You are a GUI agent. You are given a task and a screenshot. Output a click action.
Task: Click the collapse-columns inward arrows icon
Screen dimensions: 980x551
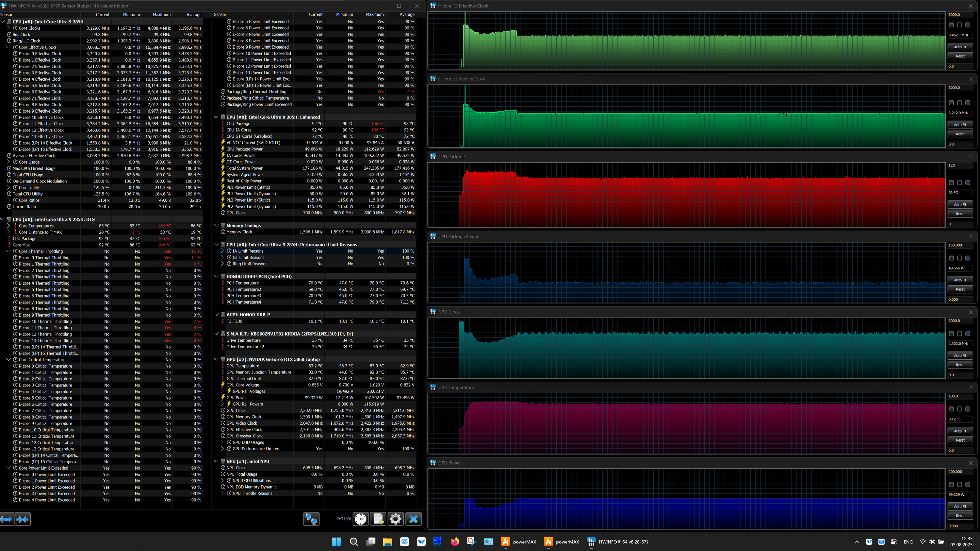23,519
